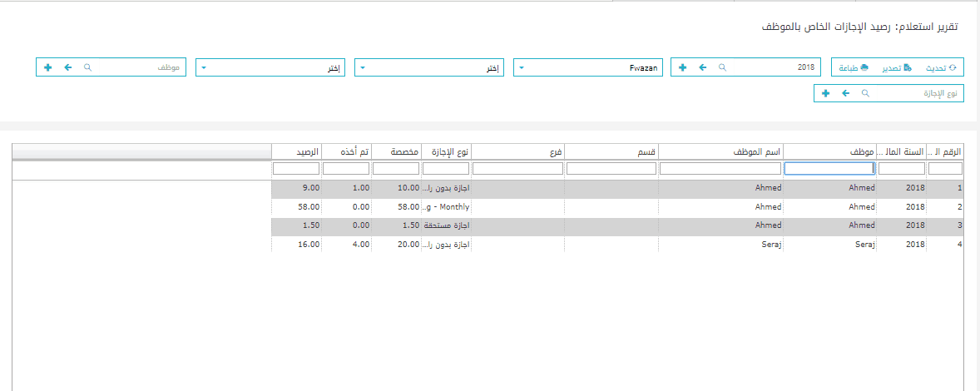Click the filter box under مخصصة column
Viewport: 980px width, 391px height.
coord(396,169)
